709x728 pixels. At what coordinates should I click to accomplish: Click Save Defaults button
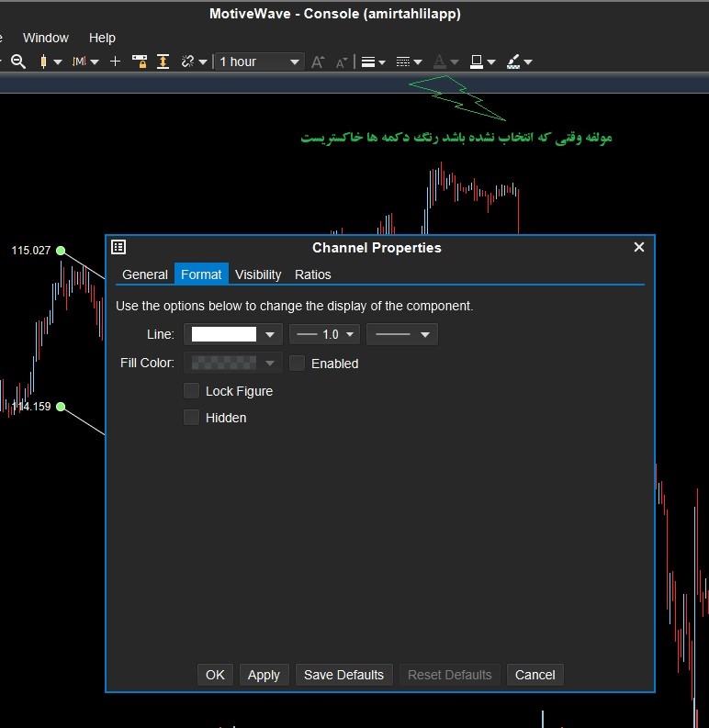coord(343,675)
